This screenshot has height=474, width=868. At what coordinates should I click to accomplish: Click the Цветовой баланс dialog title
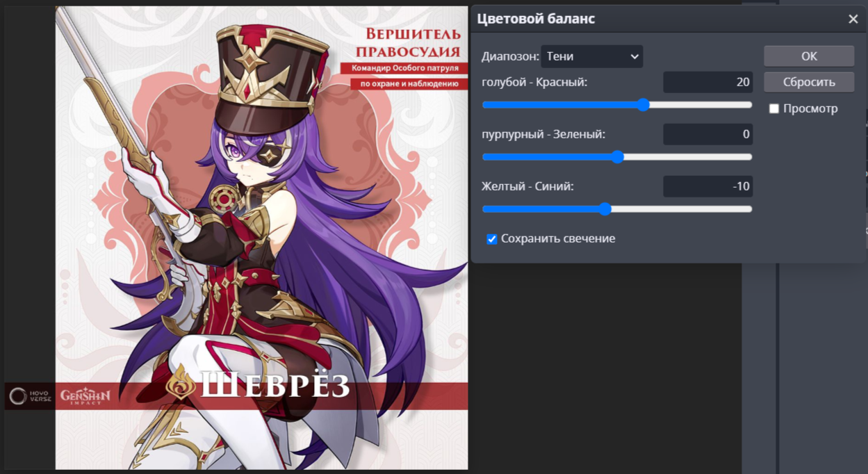536,19
